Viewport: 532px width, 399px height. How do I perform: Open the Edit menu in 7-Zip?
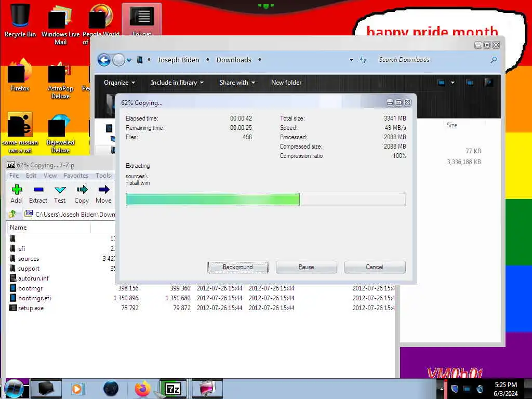point(31,176)
